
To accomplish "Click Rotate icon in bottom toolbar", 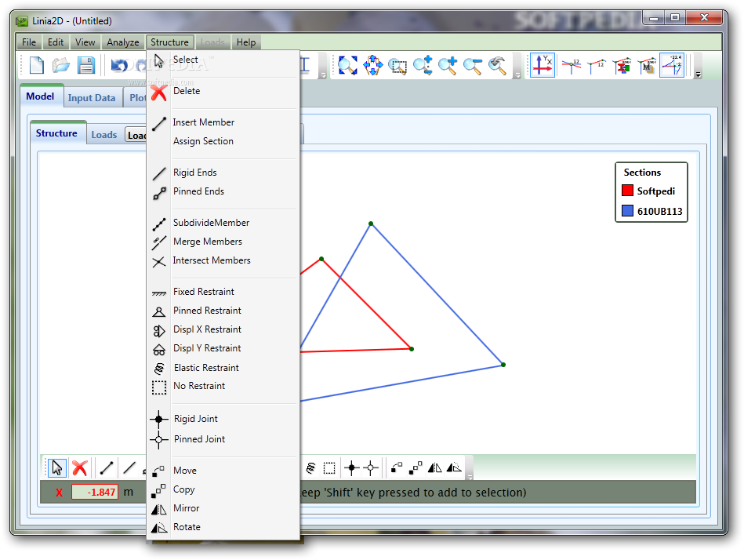I will (x=454, y=468).
